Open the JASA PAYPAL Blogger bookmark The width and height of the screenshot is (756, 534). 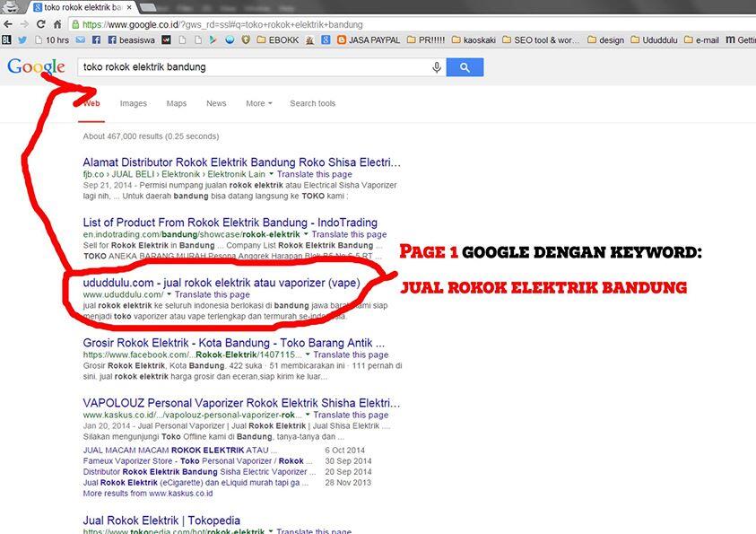369,40
